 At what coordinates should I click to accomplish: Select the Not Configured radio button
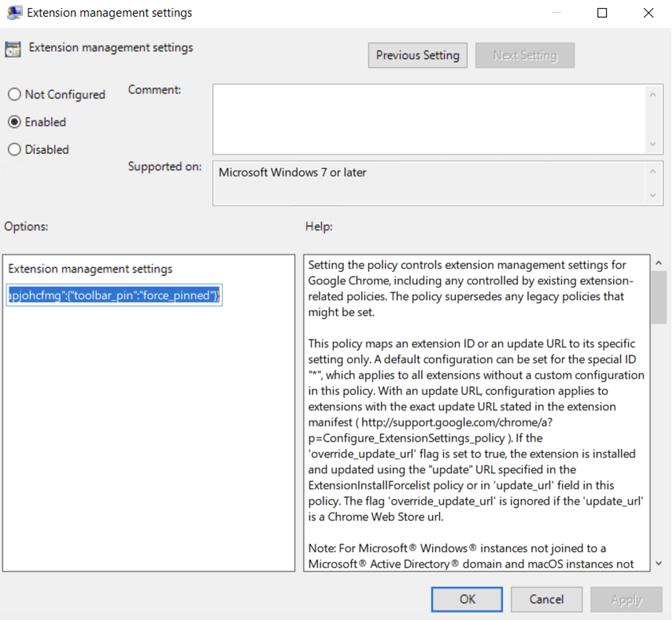[x=15, y=95]
